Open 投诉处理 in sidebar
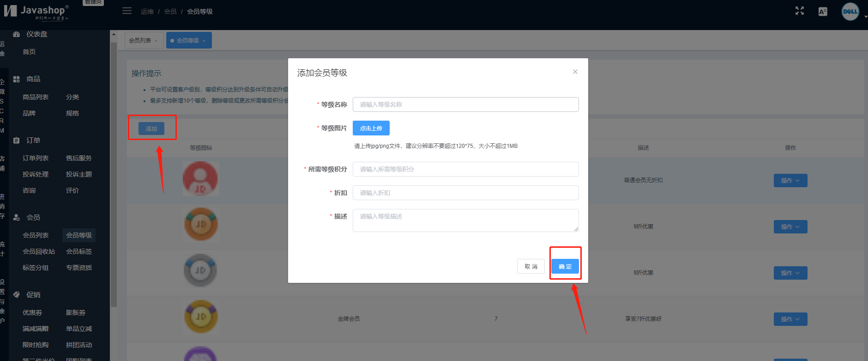Viewport: 868px width, 361px height. tap(36, 174)
